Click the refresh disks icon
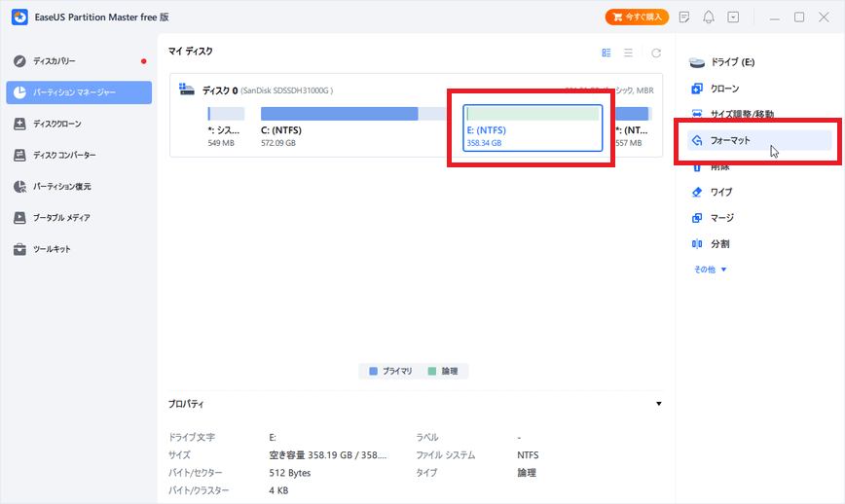Screen dimensions: 845x504 tap(656, 53)
